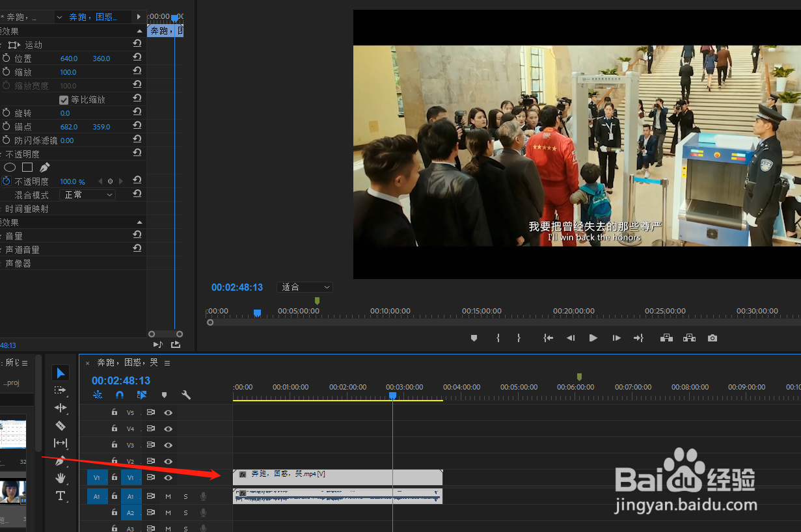Toggle nest sequence insert option
Image resolution: width=801 pixels, height=532 pixels.
point(98,395)
